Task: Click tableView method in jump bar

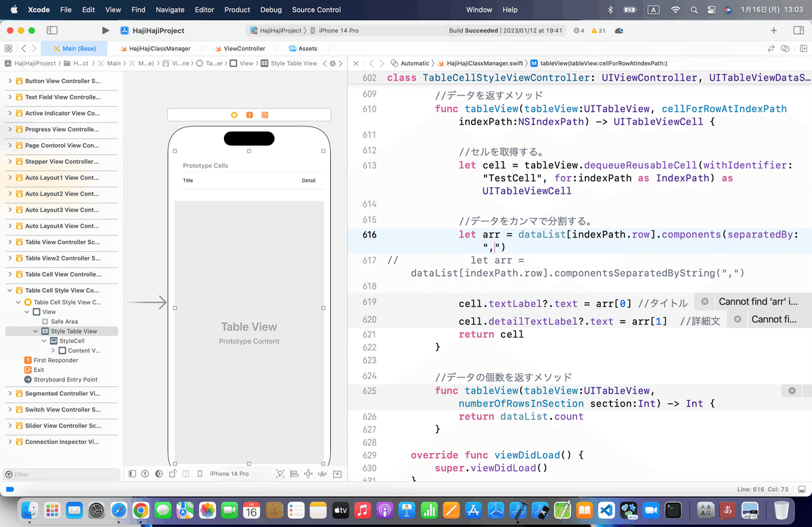Action: pos(600,63)
